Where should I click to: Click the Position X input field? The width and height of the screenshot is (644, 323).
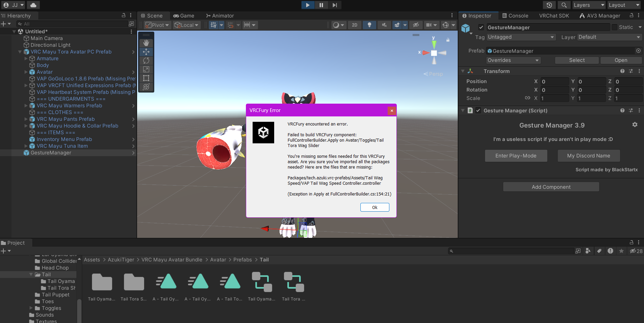pos(555,81)
